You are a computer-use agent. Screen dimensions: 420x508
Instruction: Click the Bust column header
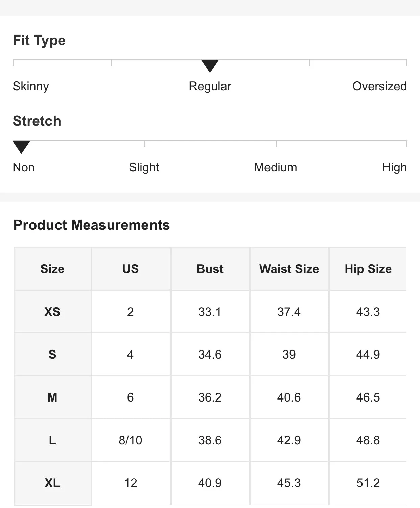tap(210, 269)
